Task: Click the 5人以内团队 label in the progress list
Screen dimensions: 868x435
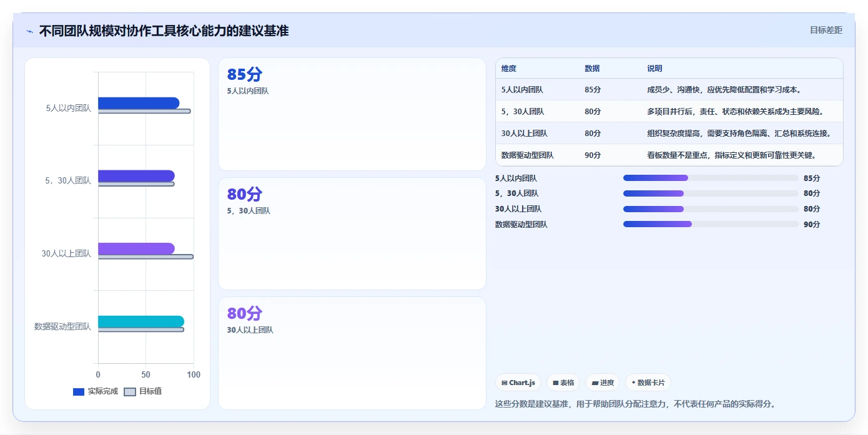Action: (516, 178)
